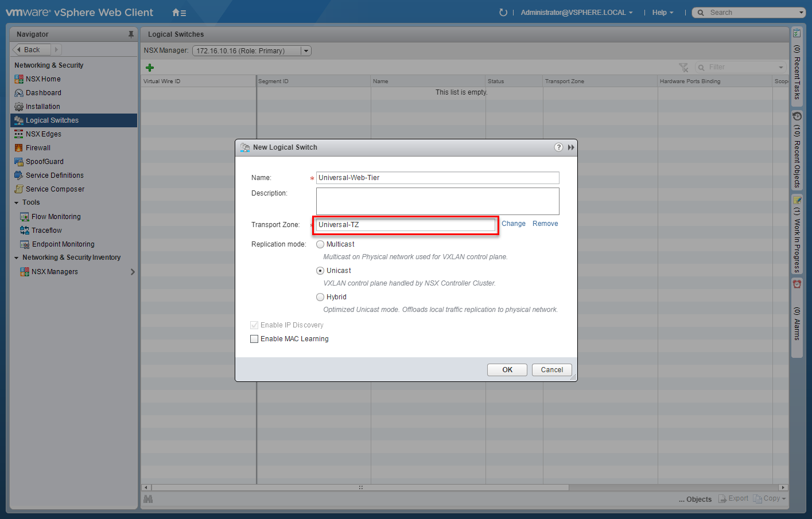This screenshot has width=812, height=519.
Task: Click the Change transport zone link
Action: click(x=513, y=224)
